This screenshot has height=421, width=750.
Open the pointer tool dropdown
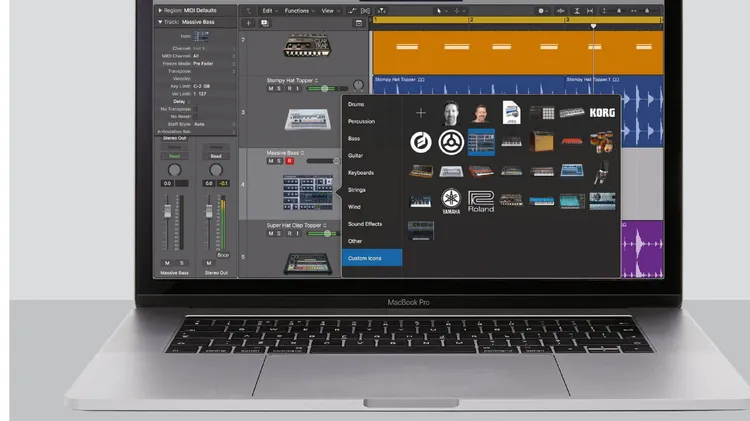coord(441,11)
